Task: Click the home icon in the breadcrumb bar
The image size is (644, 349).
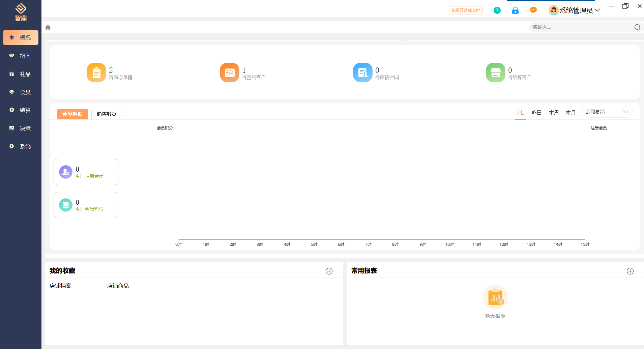Action: click(x=48, y=28)
